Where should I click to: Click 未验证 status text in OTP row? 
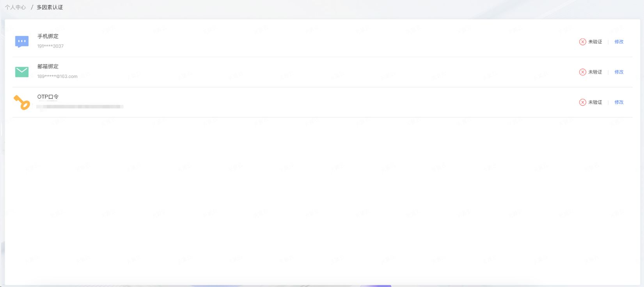[595, 102]
